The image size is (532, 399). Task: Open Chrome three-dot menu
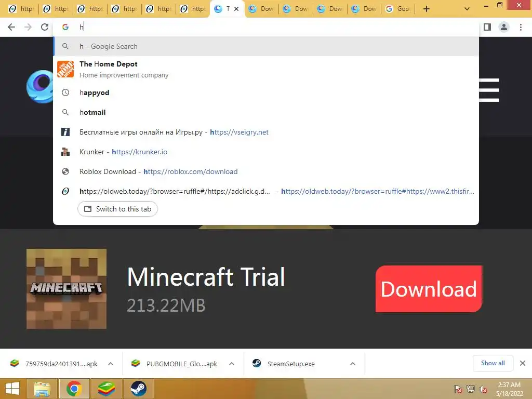click(x=521, y=27)
